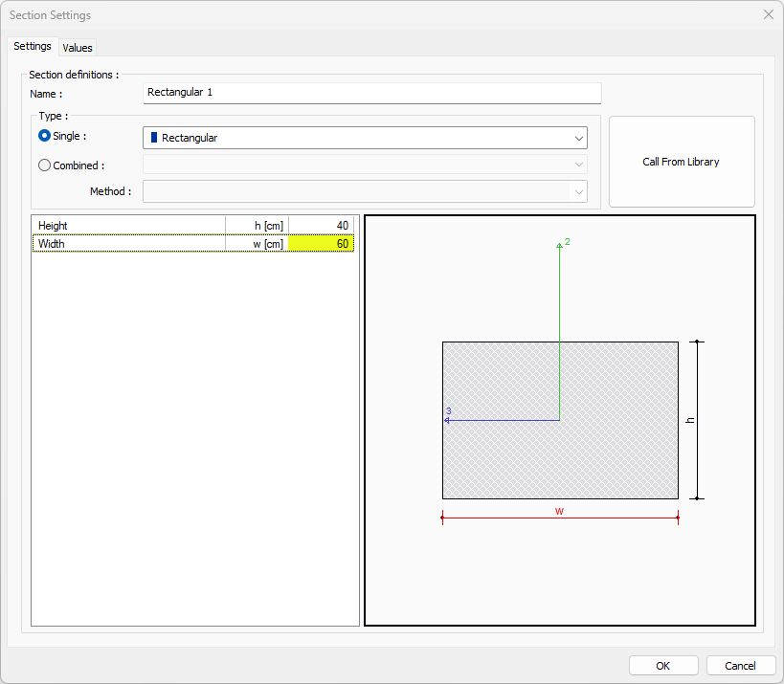Image resolution: width=784 pixels, height=684 pixels.
Task: Select the Single type radio button
Action: [x=44, y=137]
